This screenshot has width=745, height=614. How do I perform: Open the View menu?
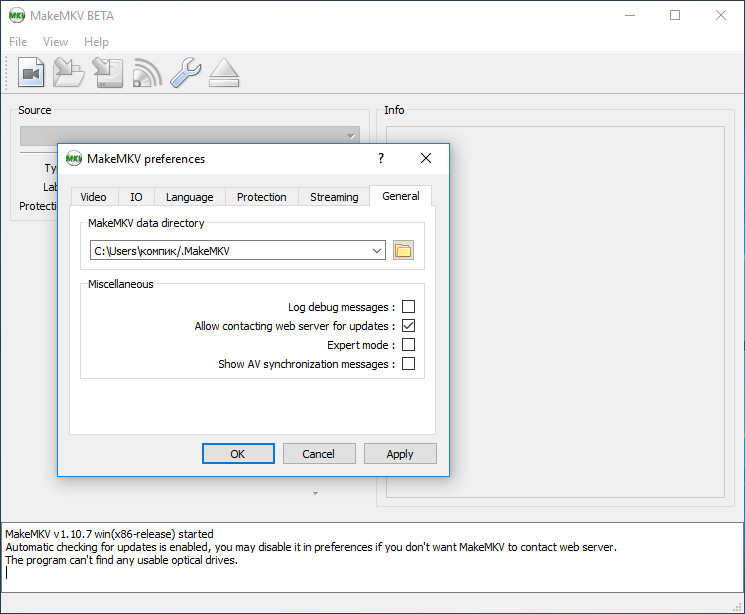[x=55, y=42]
